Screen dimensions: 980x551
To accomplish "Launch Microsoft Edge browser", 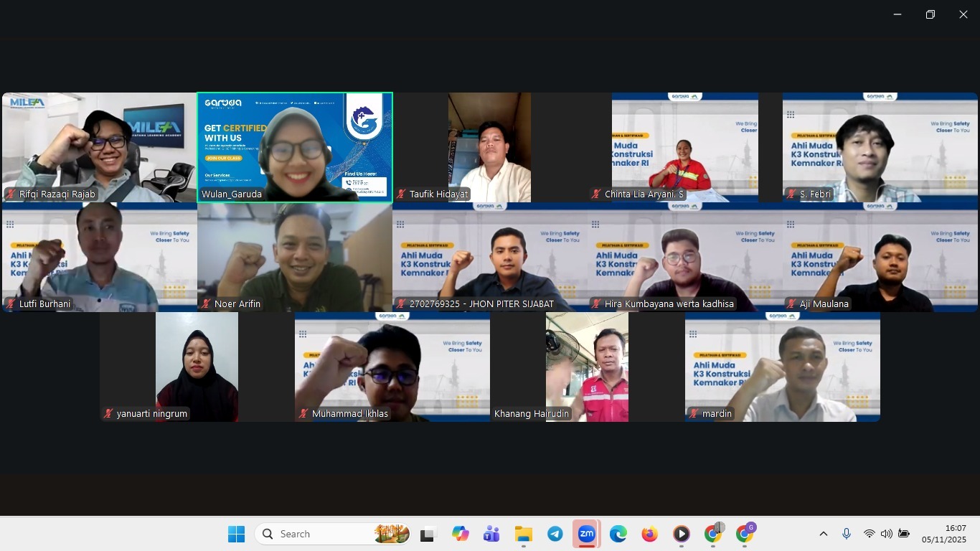I will 618,534.
